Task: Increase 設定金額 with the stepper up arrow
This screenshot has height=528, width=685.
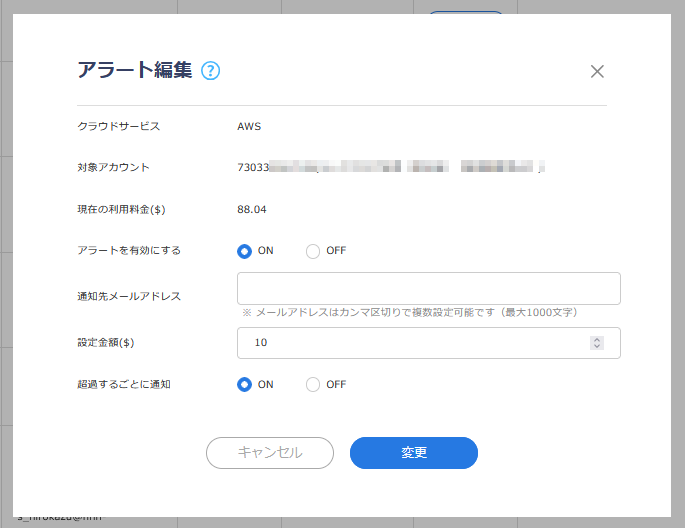Action: click(x=597, y=339)
